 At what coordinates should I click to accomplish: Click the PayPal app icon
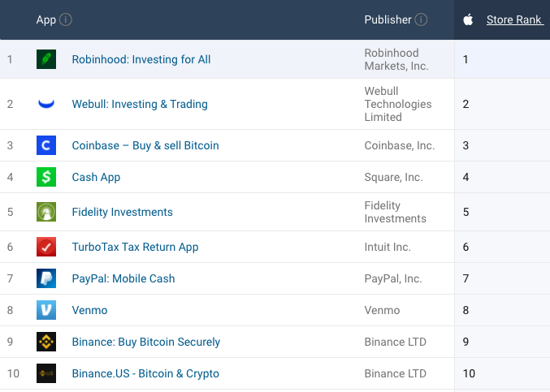(x=46, y=278)
